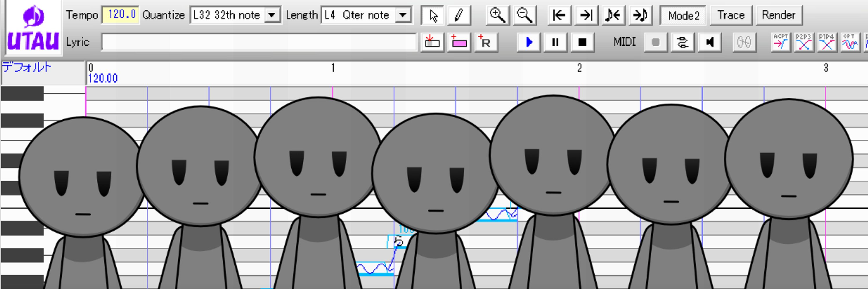The image size is (868, 289).
Task: Zoom out with the magnifier minus icon
Action: [x=525, y=15]
